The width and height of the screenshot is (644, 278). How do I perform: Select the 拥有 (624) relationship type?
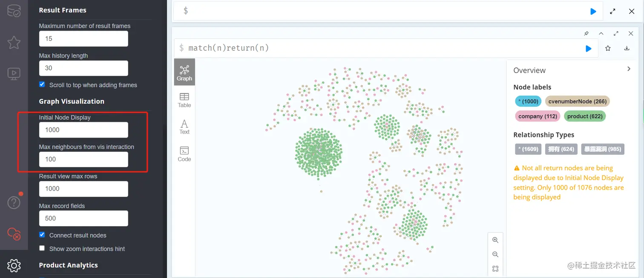pyautogui.click(x=561, y=149)
